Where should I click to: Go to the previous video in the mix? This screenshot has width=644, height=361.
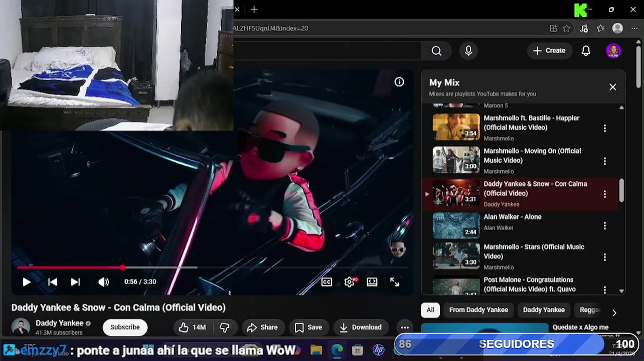click(53, 282)
